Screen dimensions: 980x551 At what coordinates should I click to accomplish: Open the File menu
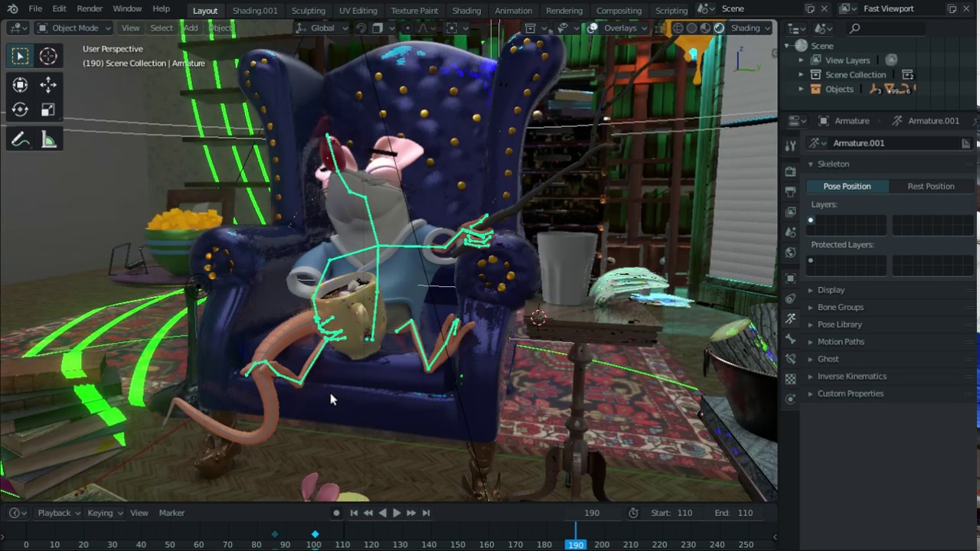35,8
